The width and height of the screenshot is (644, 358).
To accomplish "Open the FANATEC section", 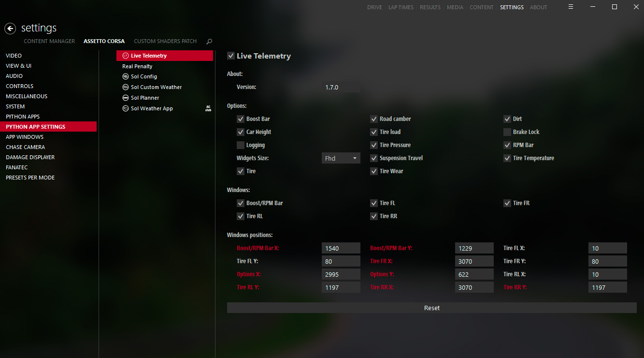I will pyautogui.click(x=48, y=167).
